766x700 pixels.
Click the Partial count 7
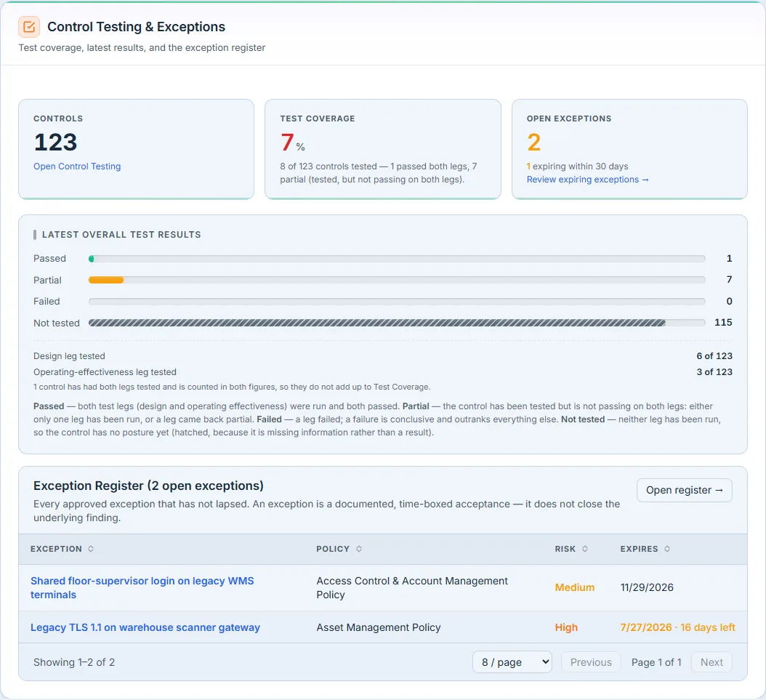[730, 279]
